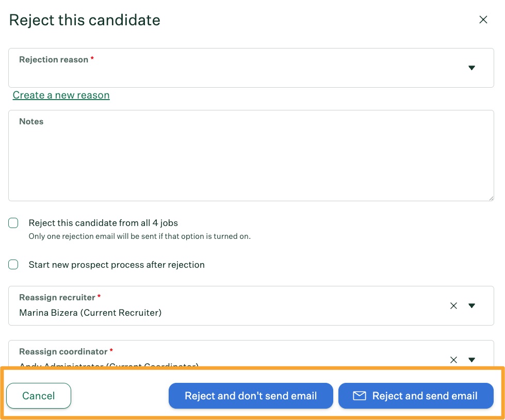505x420 pixels.
Task: Choose Reject and send email
Action: pos(416,396)
